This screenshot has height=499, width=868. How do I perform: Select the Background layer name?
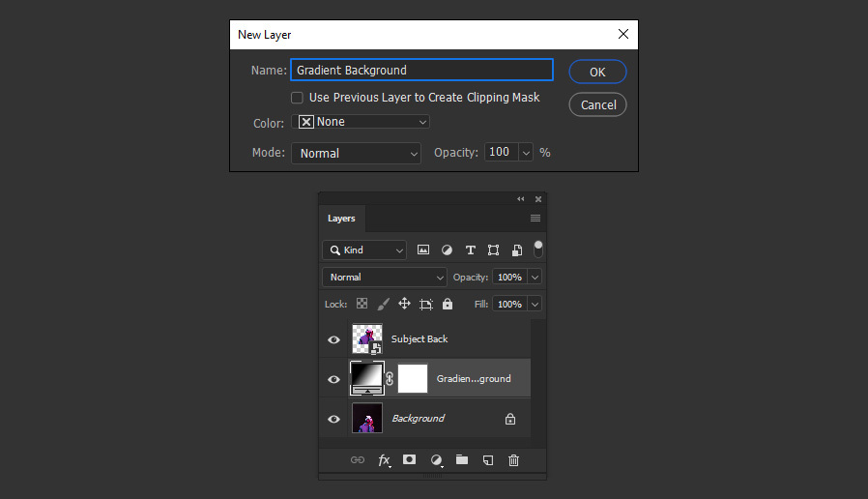[x=419, y=419]
